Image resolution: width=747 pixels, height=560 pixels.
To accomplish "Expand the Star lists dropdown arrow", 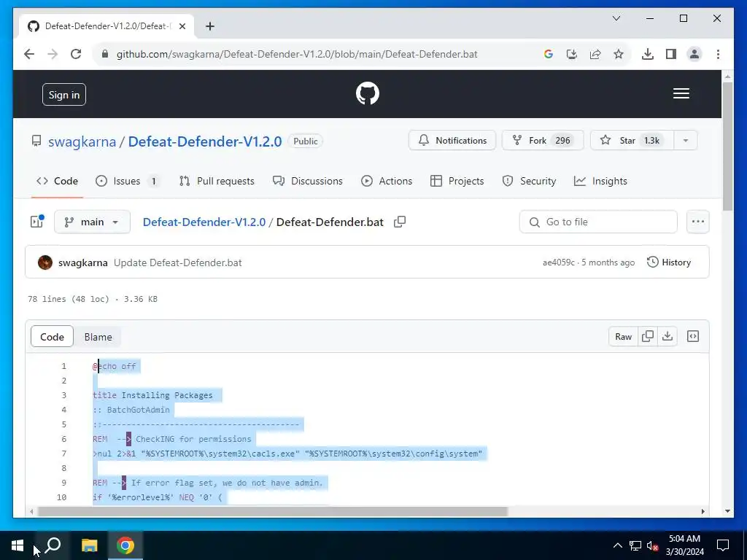I will pos(686,141).
